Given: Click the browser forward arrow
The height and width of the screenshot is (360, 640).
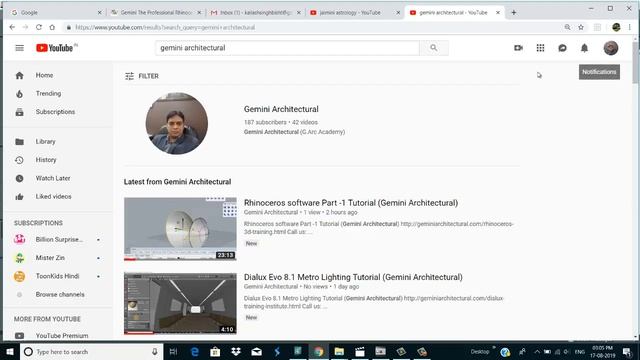Looking at the screenshot, I should [25, 27].
